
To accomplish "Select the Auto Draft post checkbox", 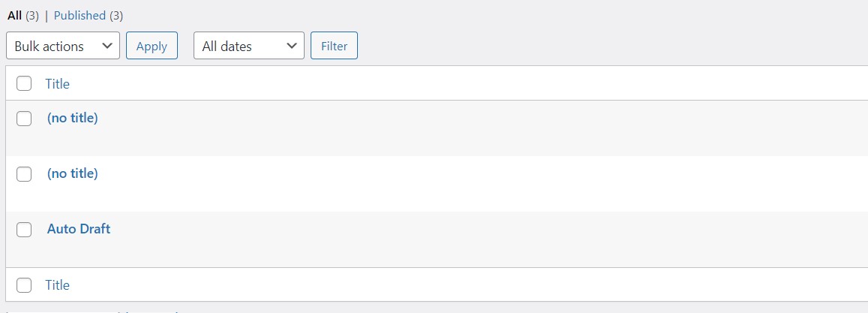I will [24, 229].
